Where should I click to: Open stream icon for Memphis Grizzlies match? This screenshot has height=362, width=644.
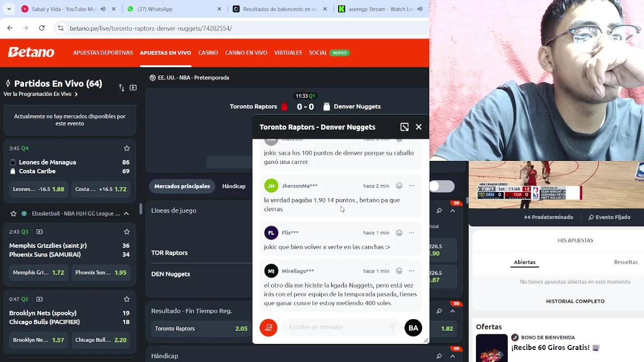coord(39,232)
